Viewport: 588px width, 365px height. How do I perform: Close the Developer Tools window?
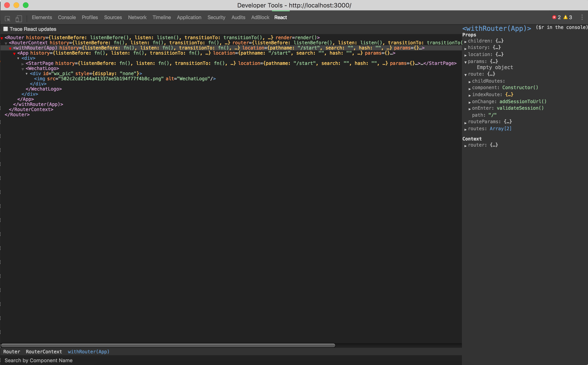tap(7, 5)
